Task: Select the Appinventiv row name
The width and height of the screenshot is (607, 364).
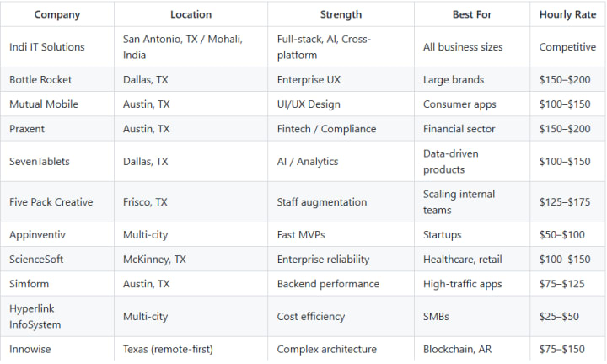Action: click(38, 235)
